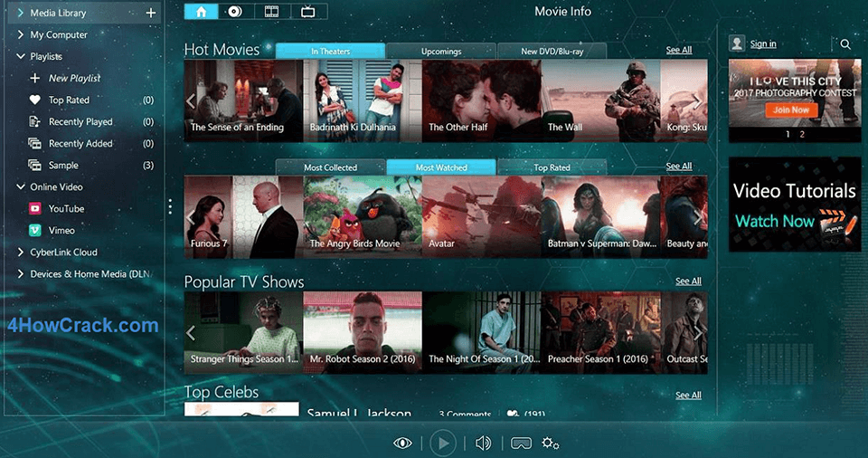Click See All for Popular TV Shows
This screenshot has width=868, height=458.
pos(688,281)
